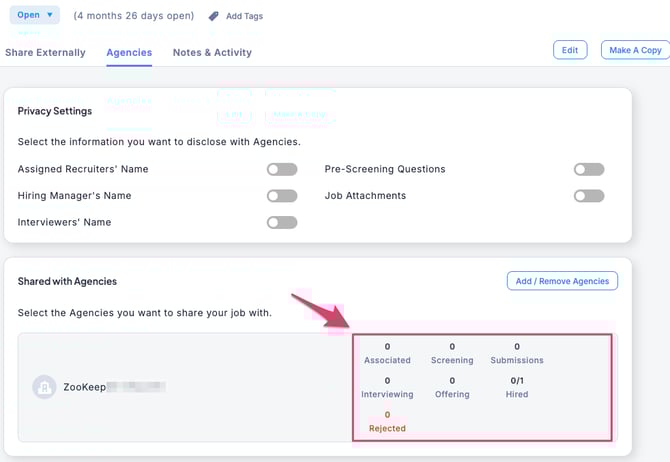Enable Pre-Screening Questions disclosure
670x462 pixels.
[x=589, y=169]
